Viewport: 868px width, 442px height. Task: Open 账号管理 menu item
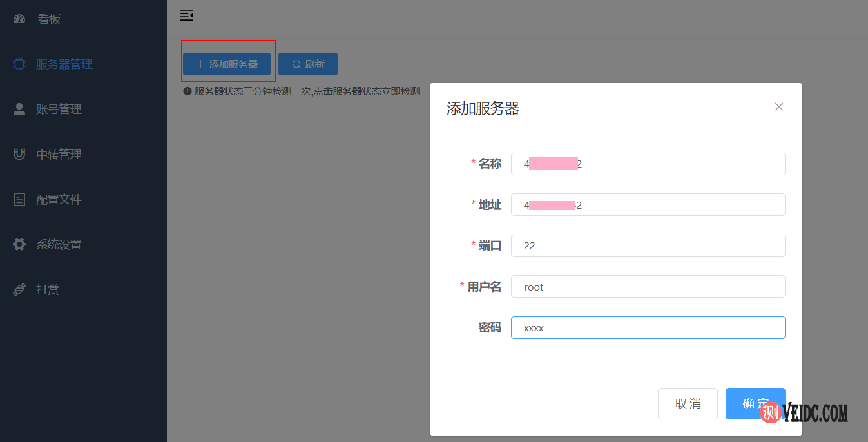click(59, 110)
